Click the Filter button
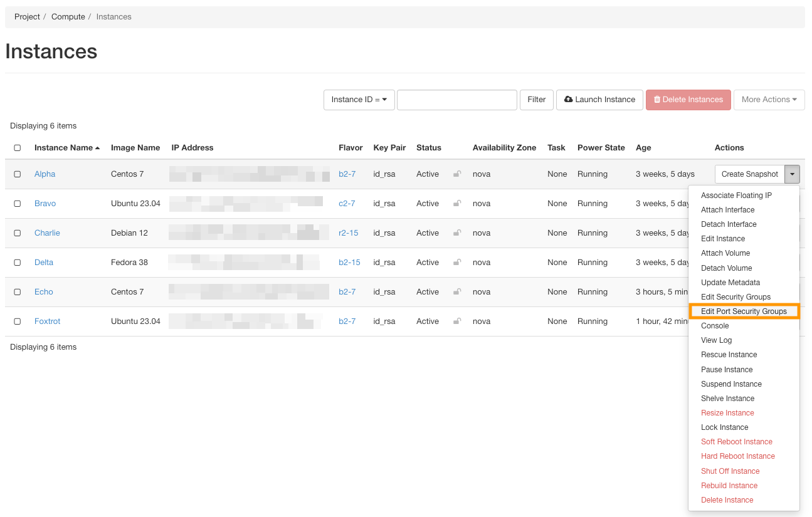Viewport: 812px width, 517px height. tap(537, 100)
